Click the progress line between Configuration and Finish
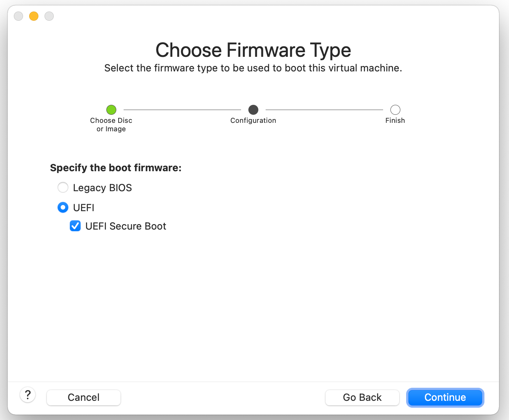The width and height of the screenshot is (509, 420). 324,110
